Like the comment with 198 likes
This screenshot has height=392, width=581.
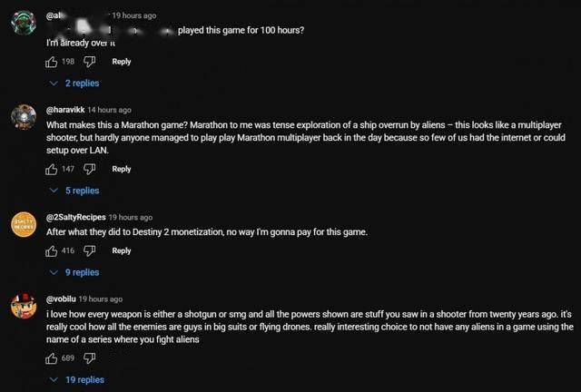(x=51, y=62)
